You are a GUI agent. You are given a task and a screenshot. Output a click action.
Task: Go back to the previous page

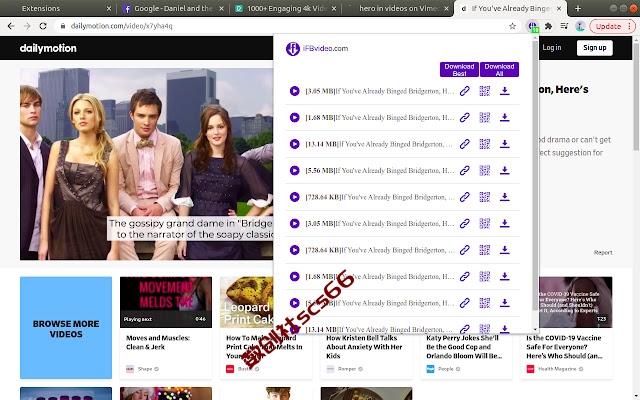11,26
